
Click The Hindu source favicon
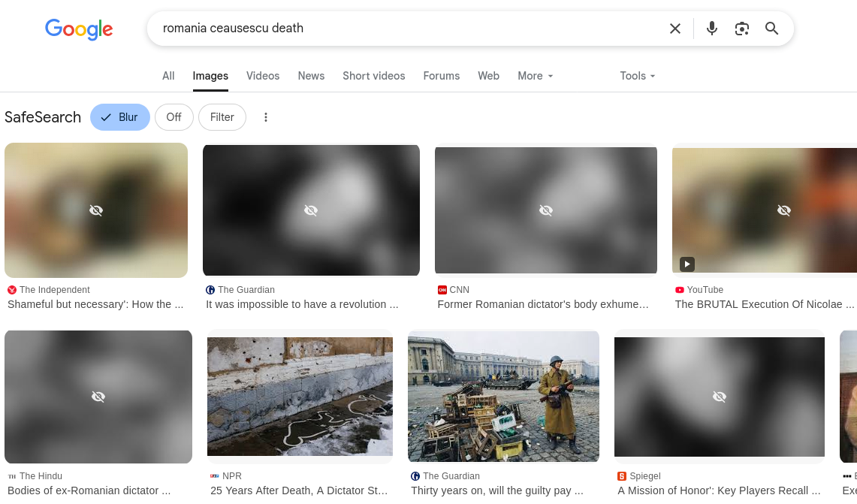(x=12, y=476)
